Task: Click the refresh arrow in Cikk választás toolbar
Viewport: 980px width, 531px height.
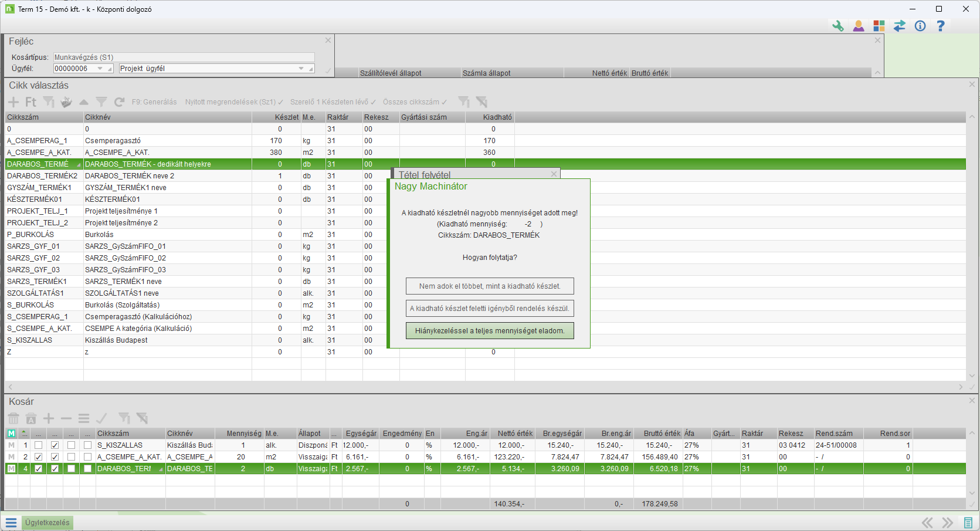Action: [119, 102]
